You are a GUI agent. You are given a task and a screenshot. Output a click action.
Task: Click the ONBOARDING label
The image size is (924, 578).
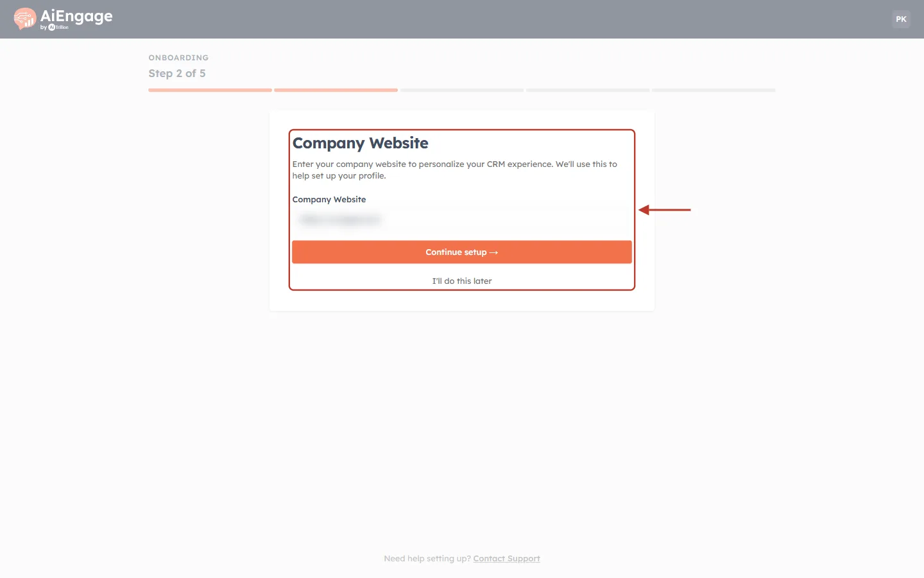coord(178,58)
